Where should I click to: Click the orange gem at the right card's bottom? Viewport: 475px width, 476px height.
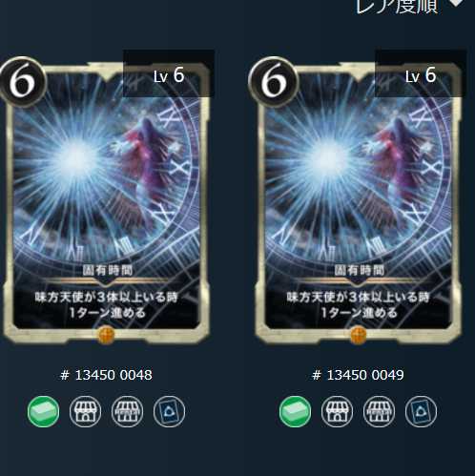(359, 335)
